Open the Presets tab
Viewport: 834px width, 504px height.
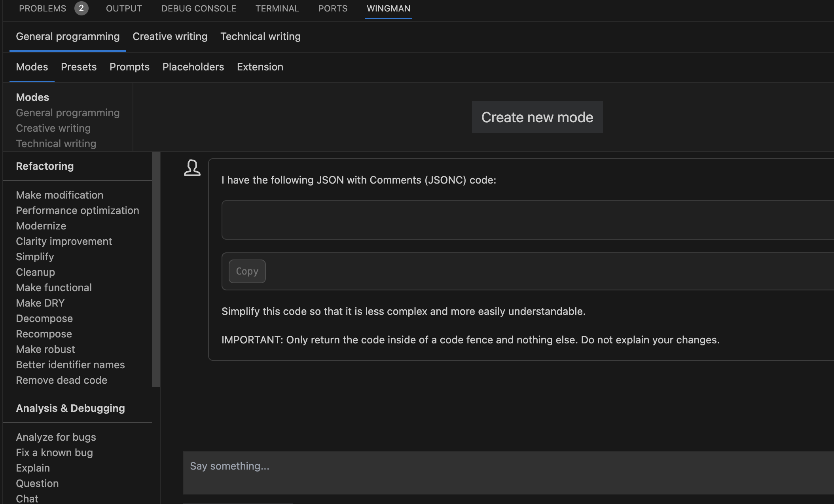point(78,67)
